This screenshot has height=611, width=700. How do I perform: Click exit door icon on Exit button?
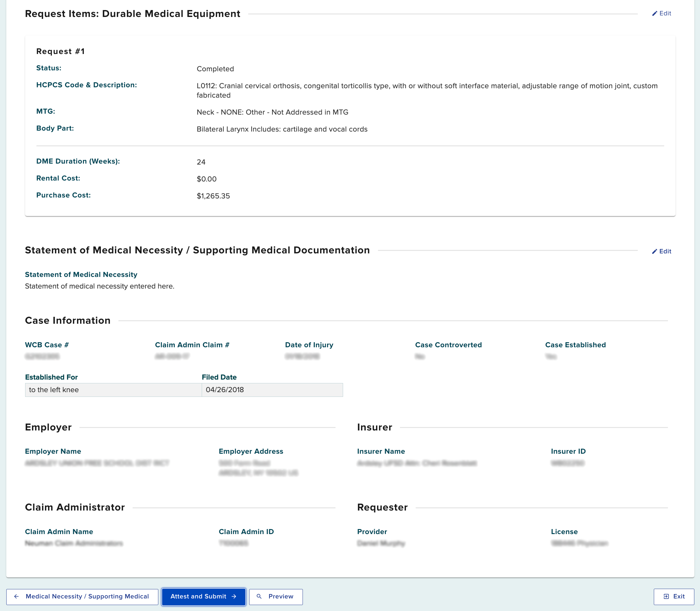(x=666, y=596)
